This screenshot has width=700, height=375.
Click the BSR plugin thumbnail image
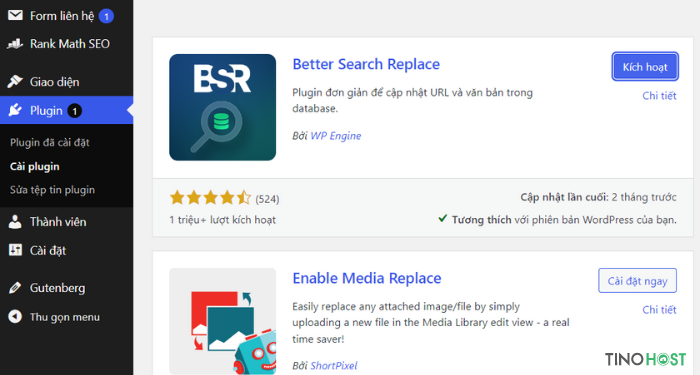pos(222,107)
